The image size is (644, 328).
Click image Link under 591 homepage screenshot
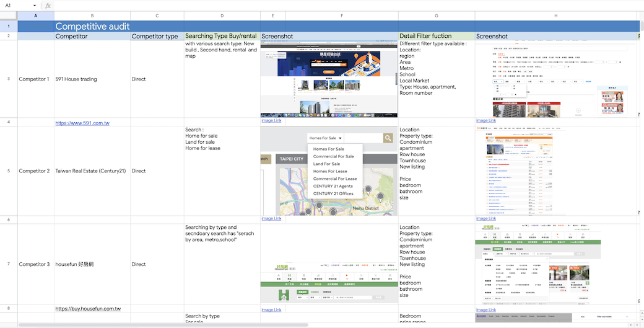tap(271, 120)
